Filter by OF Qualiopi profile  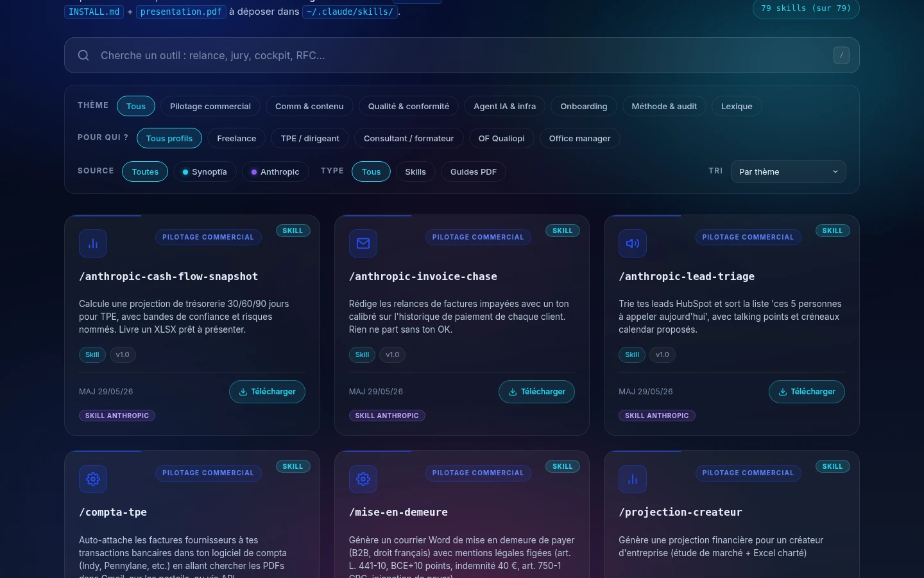[x=502, y=138]
